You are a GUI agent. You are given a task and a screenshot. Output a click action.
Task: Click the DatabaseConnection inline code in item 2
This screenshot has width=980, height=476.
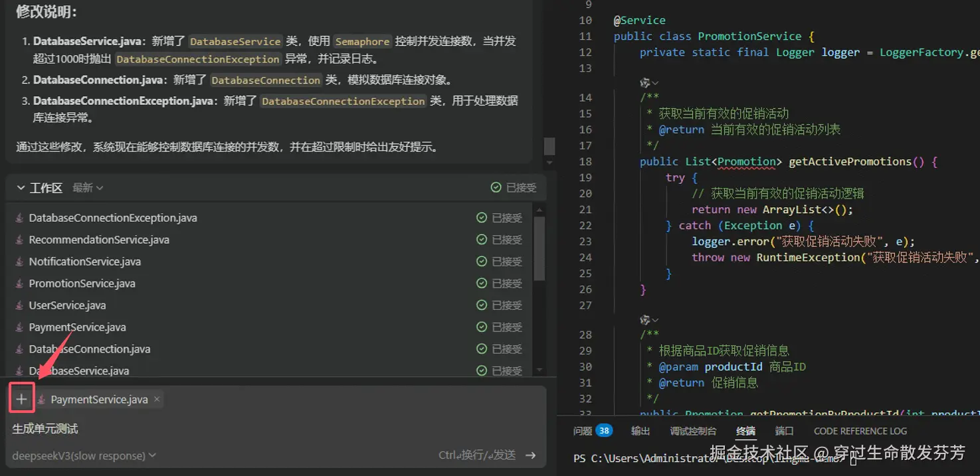click(266, 80)
